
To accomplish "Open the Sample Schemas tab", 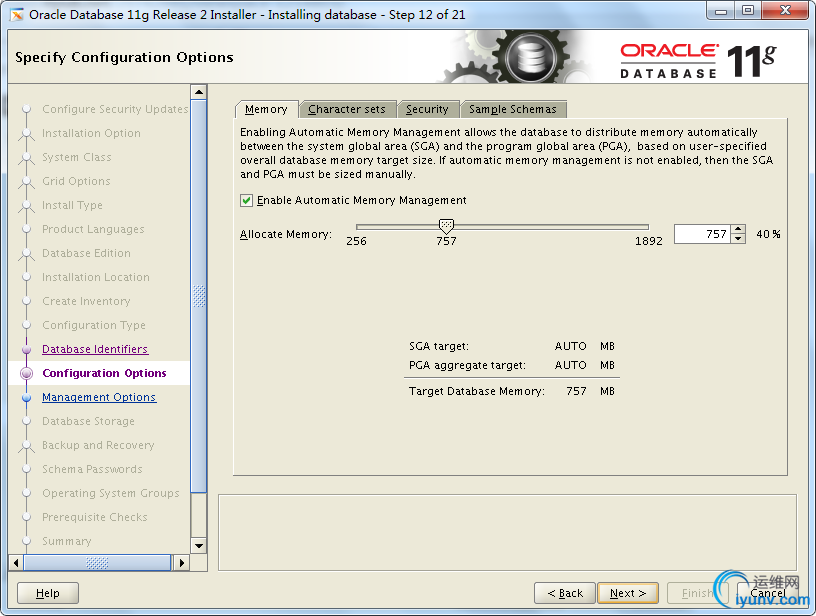I will coord(513,109).
